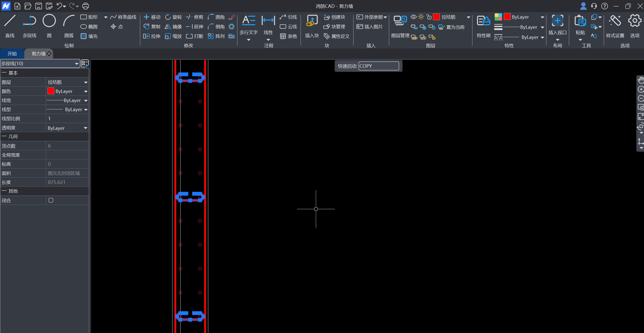Image resolution: width=644 pixels, height=333 pixels.
Task: Check the 闭合 closed checkbox
Action: click(x=51, y=200)
